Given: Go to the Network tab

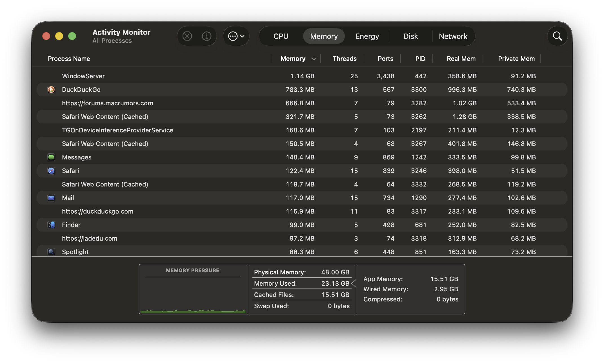Looking at the screenshot, I should [453, 36].
